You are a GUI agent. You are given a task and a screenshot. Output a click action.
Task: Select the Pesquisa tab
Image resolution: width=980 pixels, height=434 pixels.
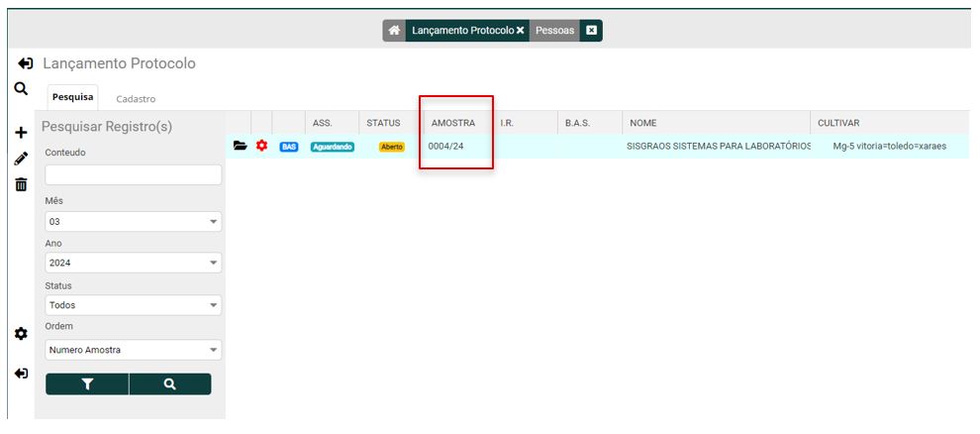point(72,97)
